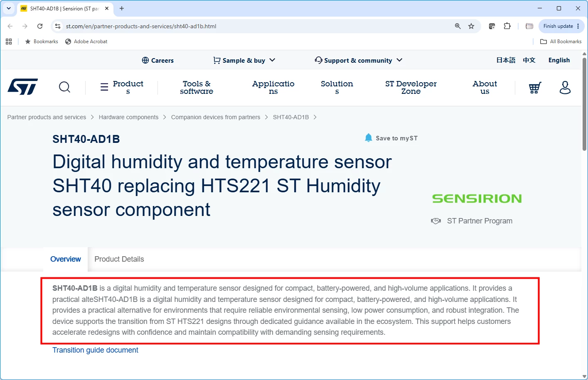Open the Bookmarks folder in bookmarks bar

42,42
